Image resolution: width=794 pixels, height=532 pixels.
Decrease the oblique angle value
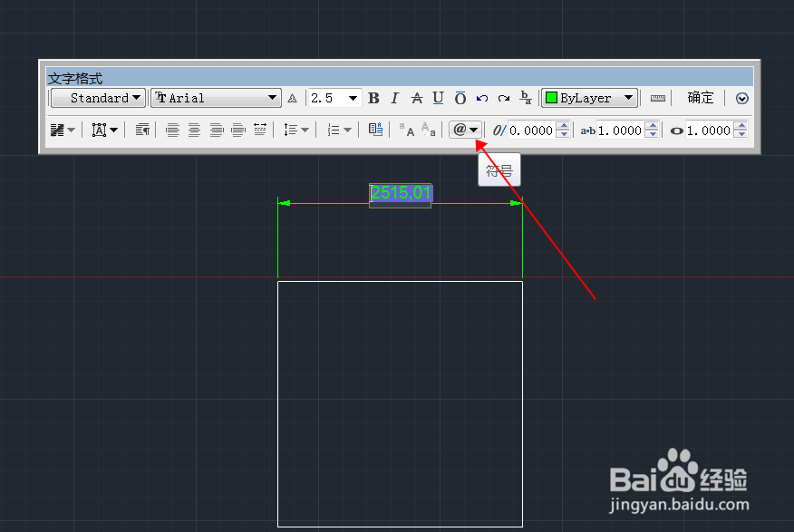563,134
